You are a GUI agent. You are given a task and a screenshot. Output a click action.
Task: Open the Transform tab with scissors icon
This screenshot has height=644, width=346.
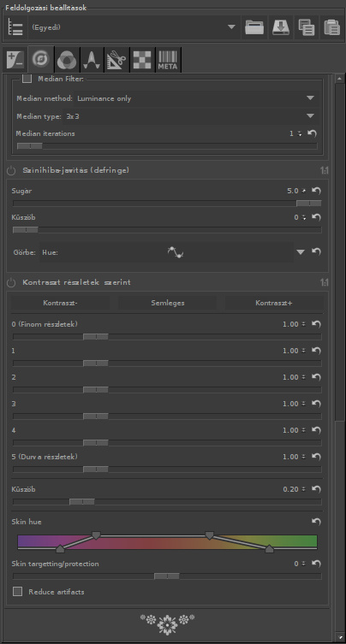116,61
